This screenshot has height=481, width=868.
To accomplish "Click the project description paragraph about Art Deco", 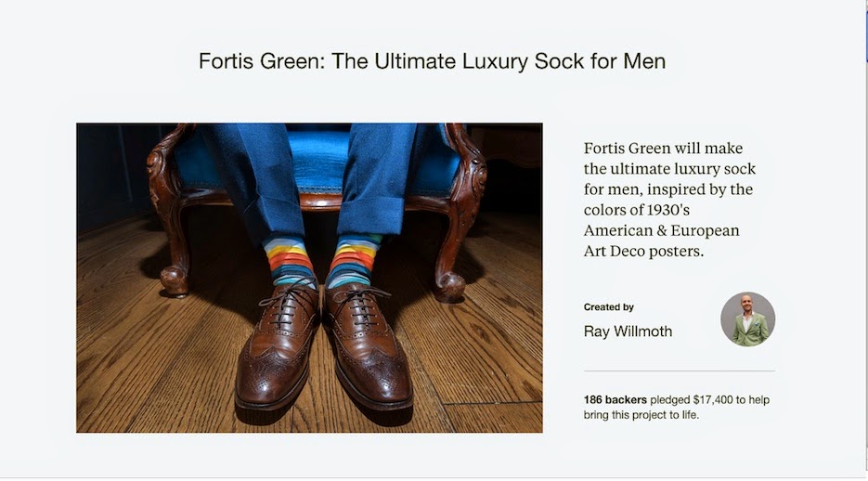I will coord(669,200).
